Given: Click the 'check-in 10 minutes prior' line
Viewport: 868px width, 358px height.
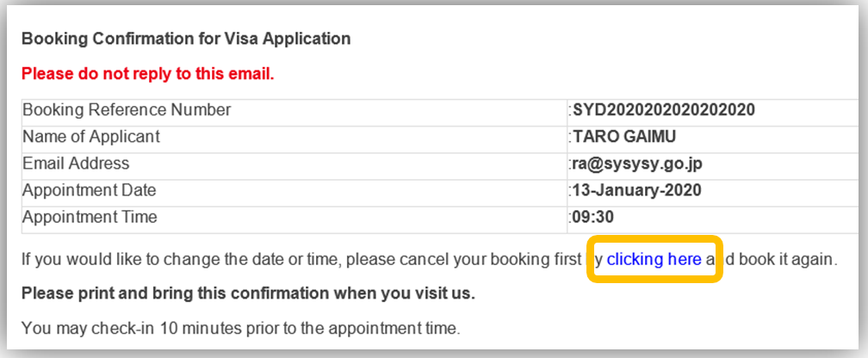Looking at the screenshot, I should pyautogui.click(x=241, y=327).
